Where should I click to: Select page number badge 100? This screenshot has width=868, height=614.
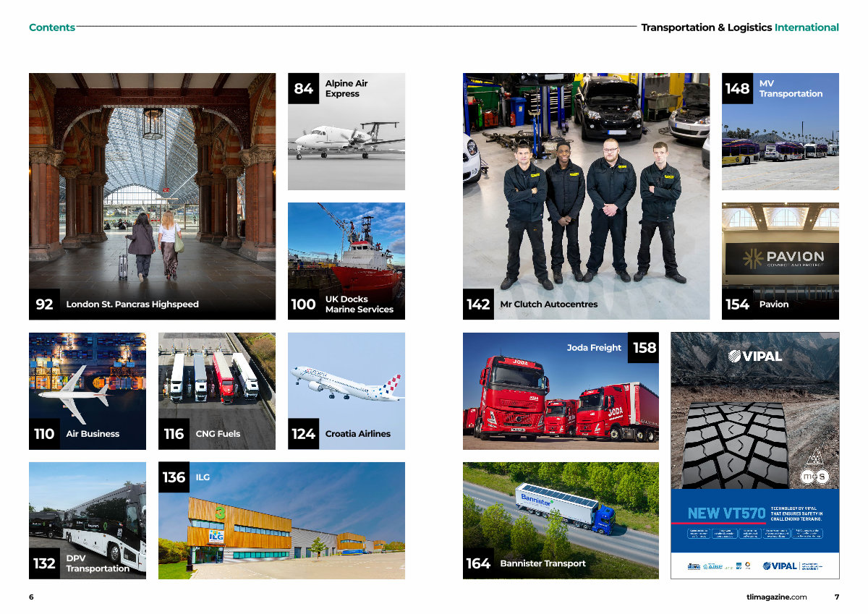pos(303,304)
